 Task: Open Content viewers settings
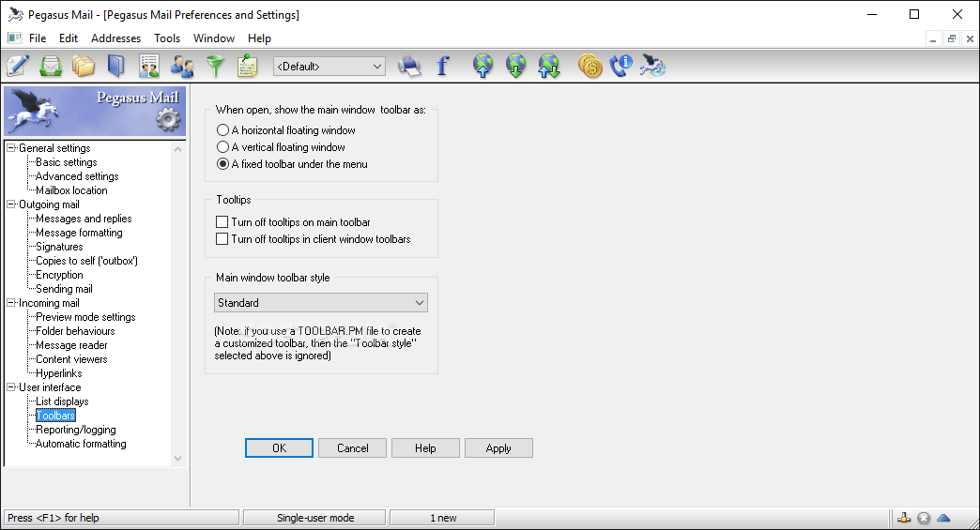click(x=71, y=359)
